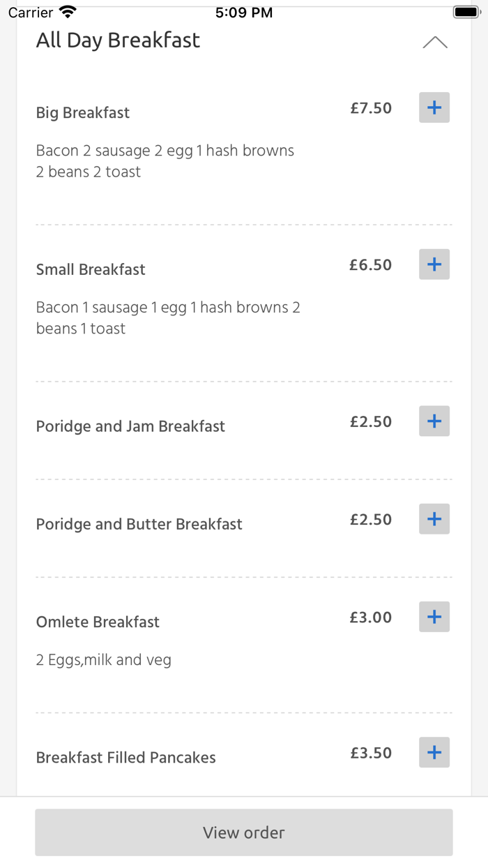Tap the Big Breakfast ingredients description
The image size is (488, 868).
click(x=165, y=161)
